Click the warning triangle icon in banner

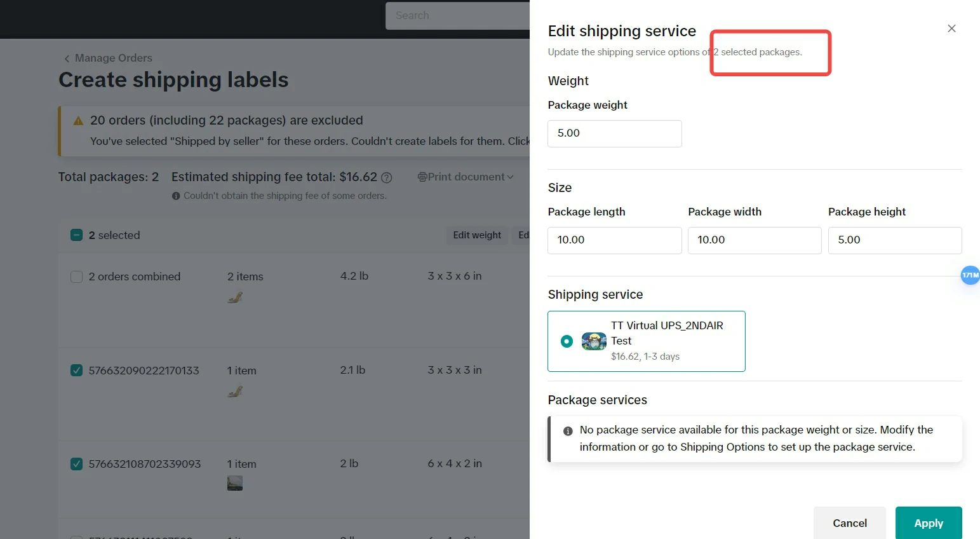click(79, 121)
